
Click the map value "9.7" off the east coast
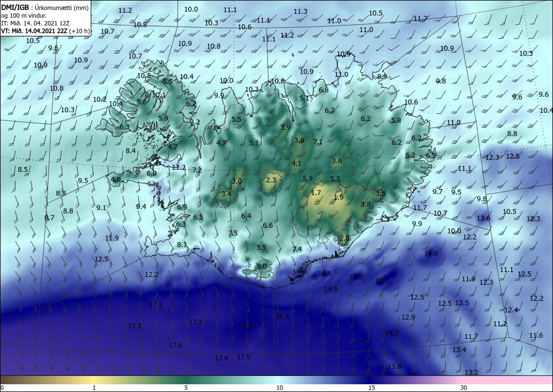(437, 192)
